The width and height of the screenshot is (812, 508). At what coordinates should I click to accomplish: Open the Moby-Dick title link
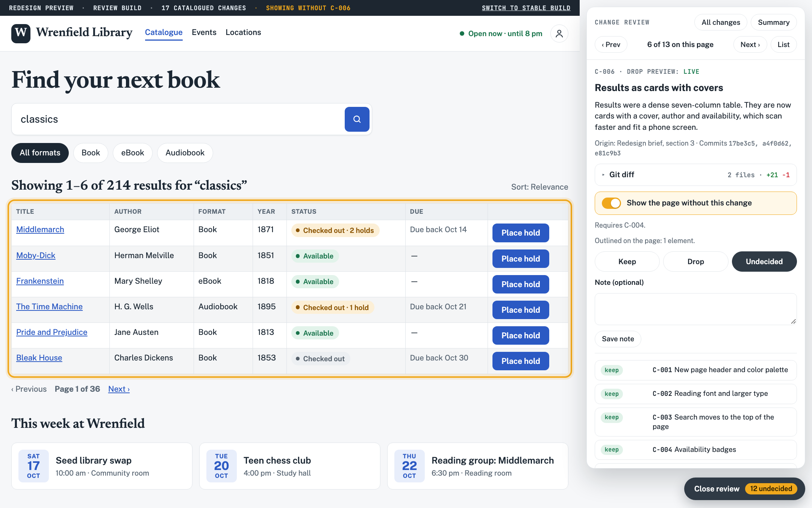pyautogui.click(x=36, y=256)
